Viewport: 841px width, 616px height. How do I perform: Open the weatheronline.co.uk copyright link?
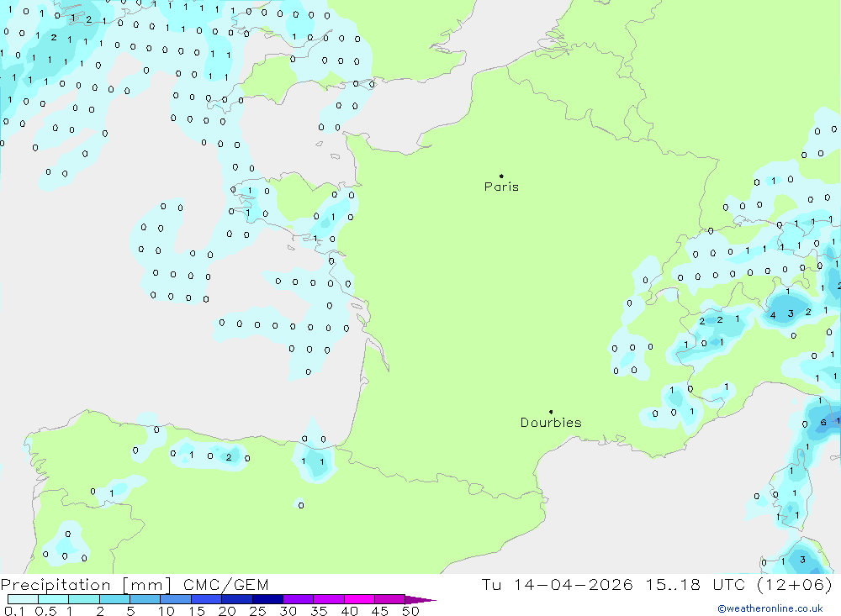click(x=770, y=608)
